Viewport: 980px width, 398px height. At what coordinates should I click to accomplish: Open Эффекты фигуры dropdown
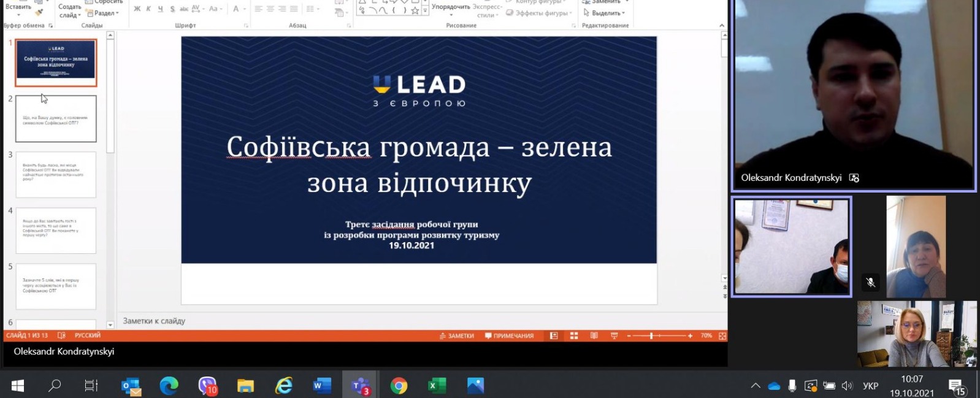point(539,13)
